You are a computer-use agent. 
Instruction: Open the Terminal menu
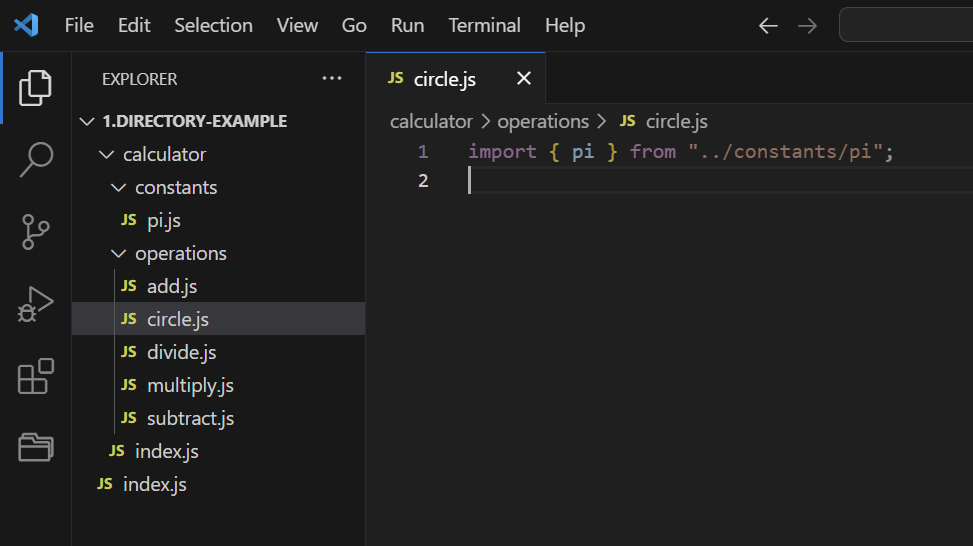tap(485, 25)
